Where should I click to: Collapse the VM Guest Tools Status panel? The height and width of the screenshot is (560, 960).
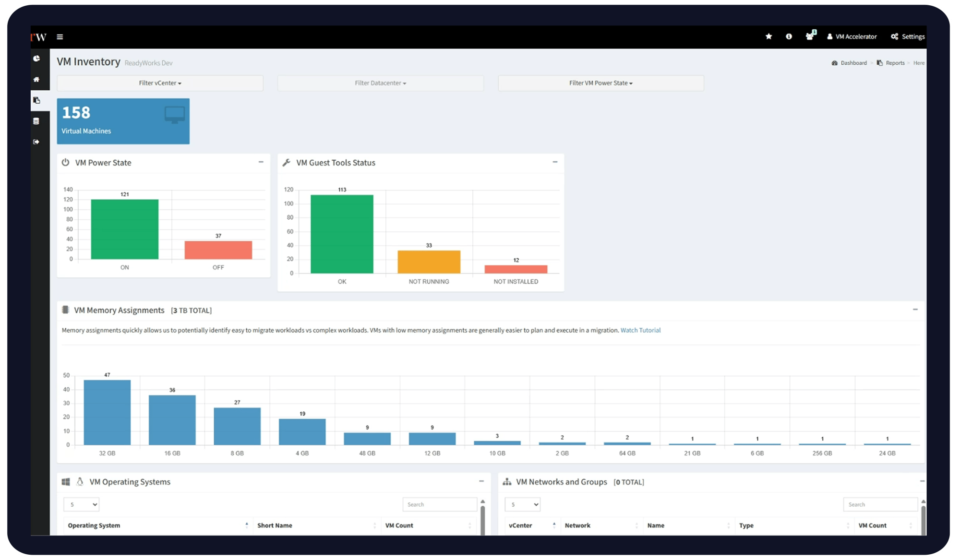(555, 162)
